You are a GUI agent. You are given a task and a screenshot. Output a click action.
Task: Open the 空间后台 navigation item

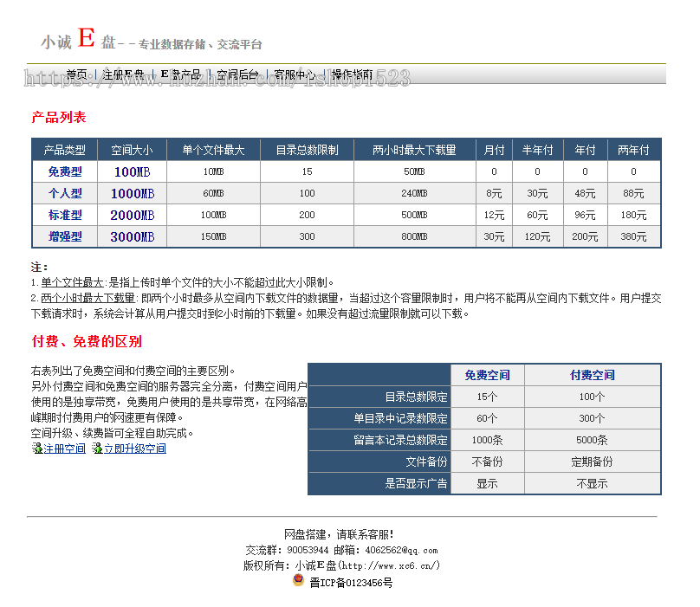pos(237,74)
